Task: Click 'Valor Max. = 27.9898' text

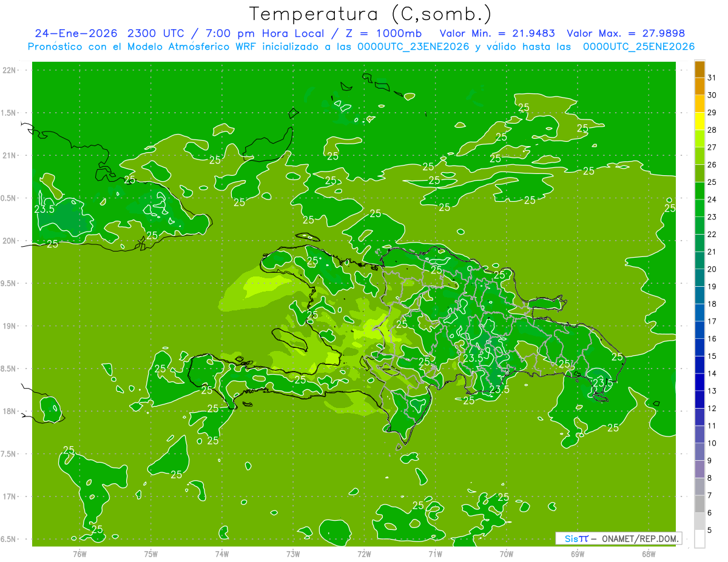Action: pos(625,33)
